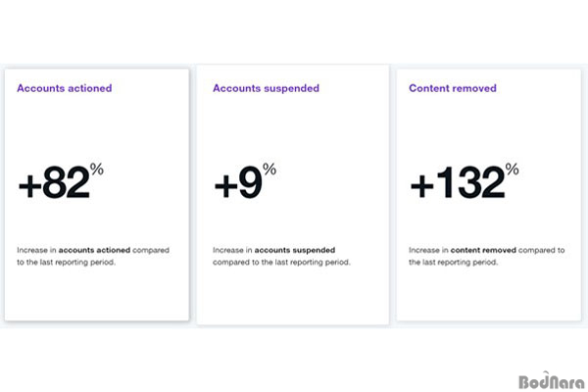Click the Content removed heading
Viewport: 588px width, 392px height.
pyautogui.click(x=453, y=88)
